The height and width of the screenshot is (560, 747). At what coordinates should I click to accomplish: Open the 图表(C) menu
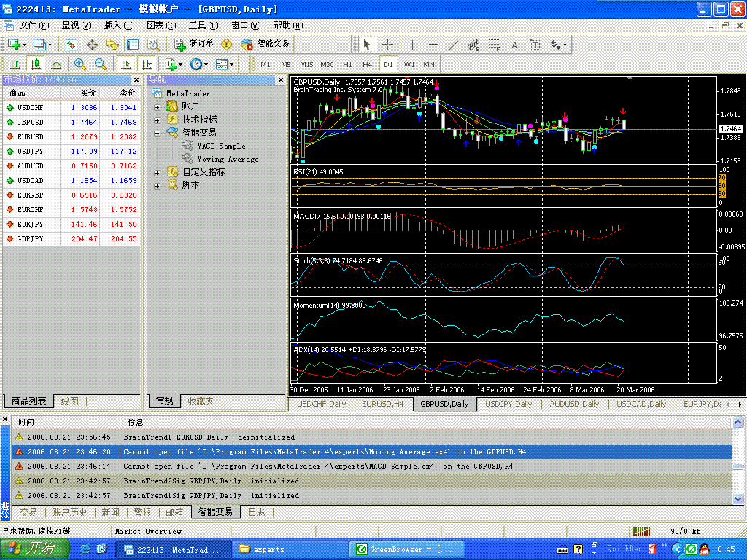pyautogui.click(x=161, y=26)
